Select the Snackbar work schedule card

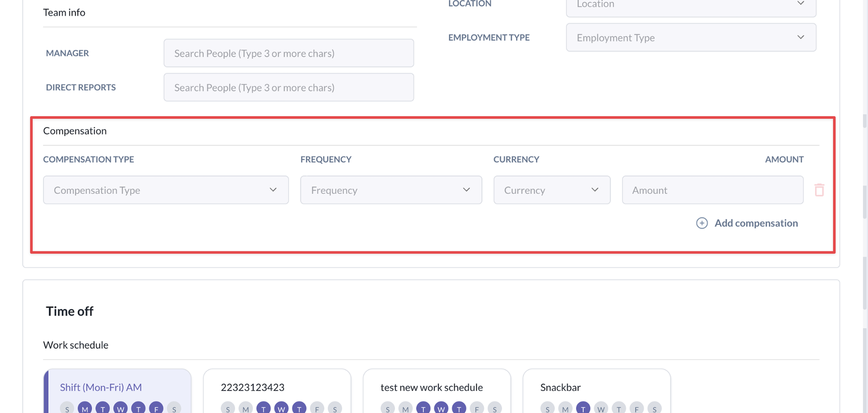(596, 388)
